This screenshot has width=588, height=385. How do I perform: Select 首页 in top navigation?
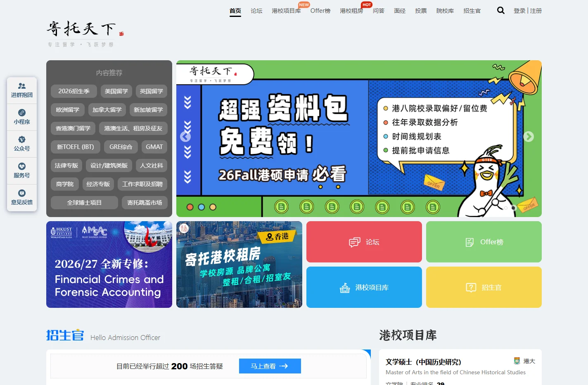click(235, 11)
